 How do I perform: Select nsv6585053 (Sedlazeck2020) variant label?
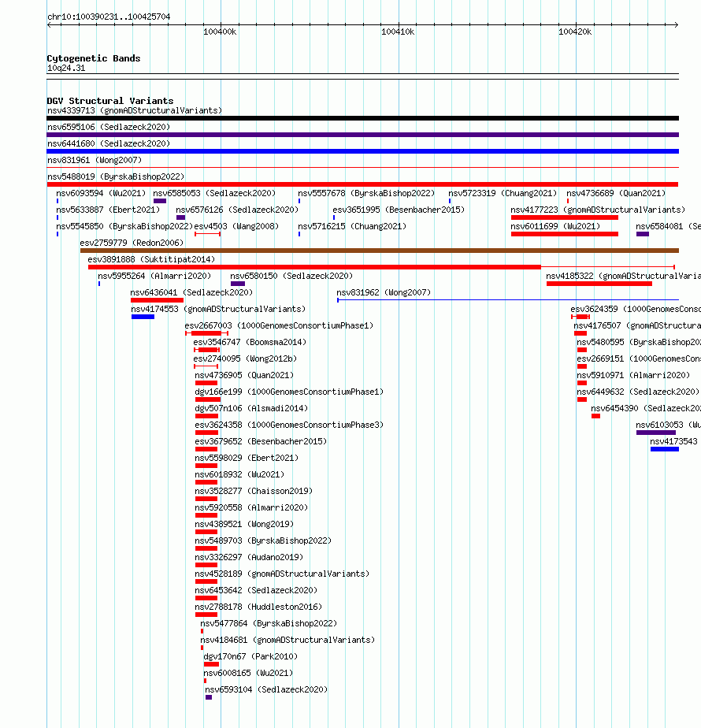click(214, 193)
